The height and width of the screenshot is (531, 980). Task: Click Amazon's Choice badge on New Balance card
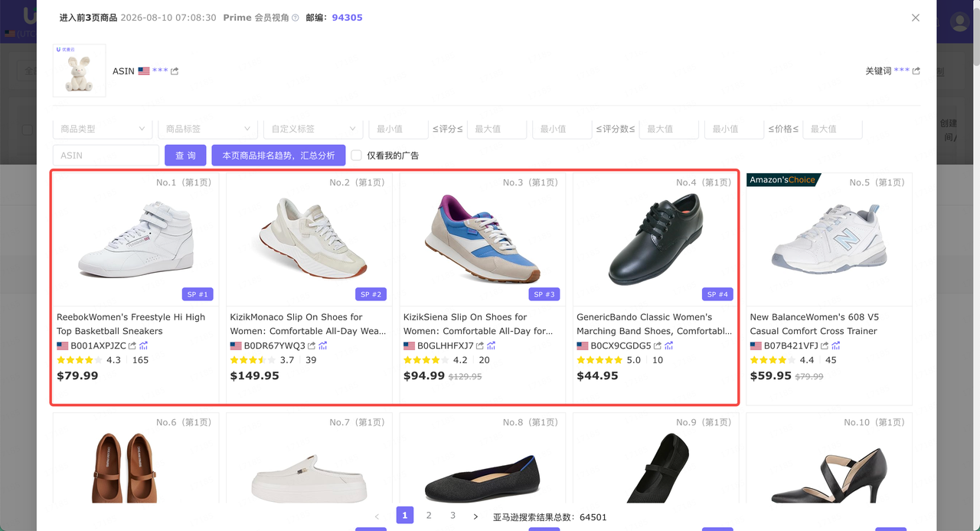click(x=783, y=180)
